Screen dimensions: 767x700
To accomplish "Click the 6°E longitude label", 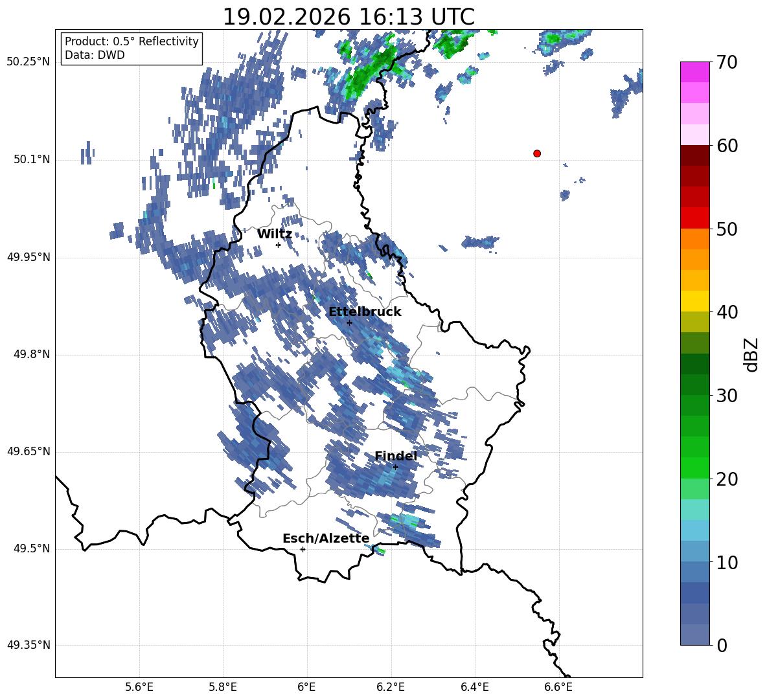I will (x=306, y=687).
